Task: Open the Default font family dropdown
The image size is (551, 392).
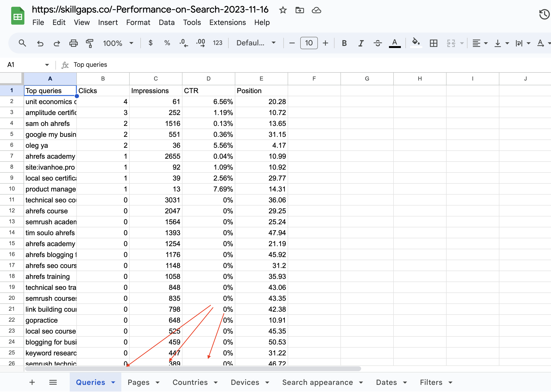Action: pos(256,43)
